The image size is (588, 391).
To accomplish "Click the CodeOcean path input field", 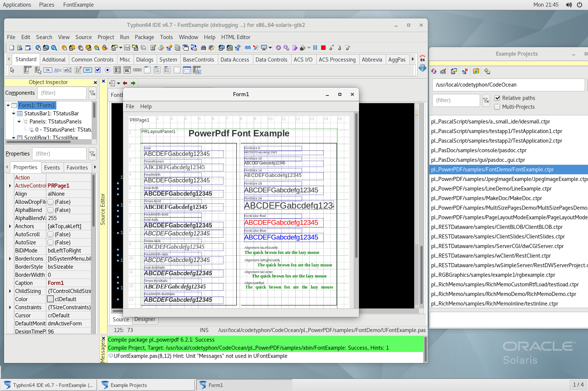I will tap(508, 85).
